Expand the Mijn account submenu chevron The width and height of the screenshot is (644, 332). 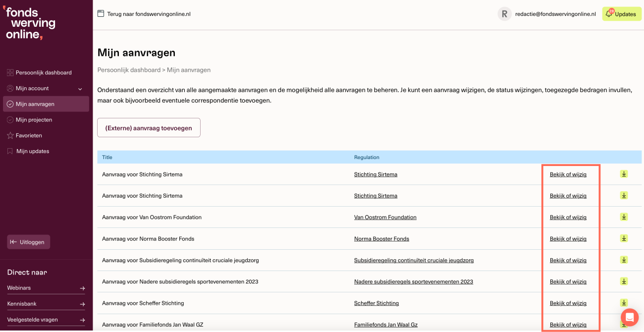pos(80,89)
